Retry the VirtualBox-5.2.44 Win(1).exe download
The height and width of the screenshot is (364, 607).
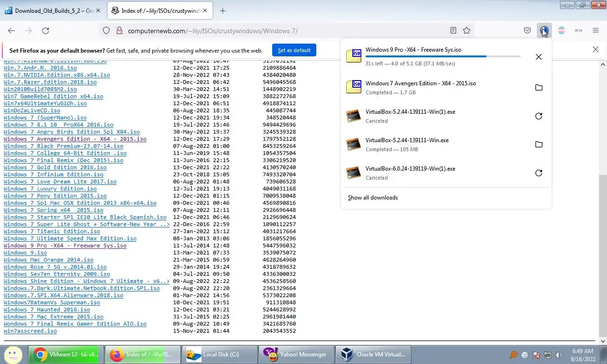click(538, 116)
